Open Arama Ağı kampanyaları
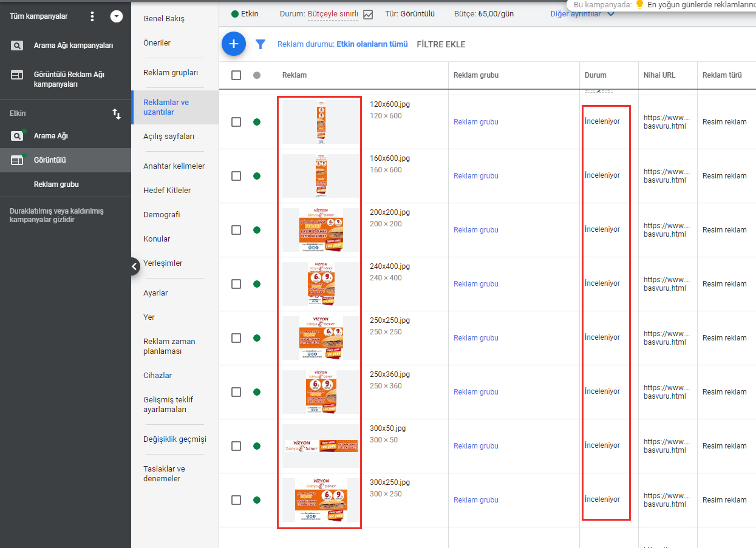 [x=73, y=46]
